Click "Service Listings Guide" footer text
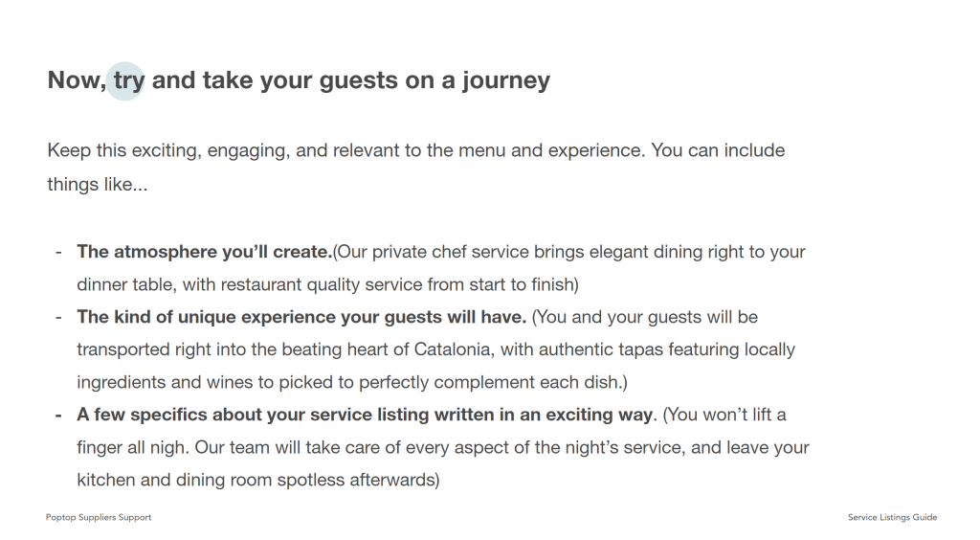 (x=892, y=517)
